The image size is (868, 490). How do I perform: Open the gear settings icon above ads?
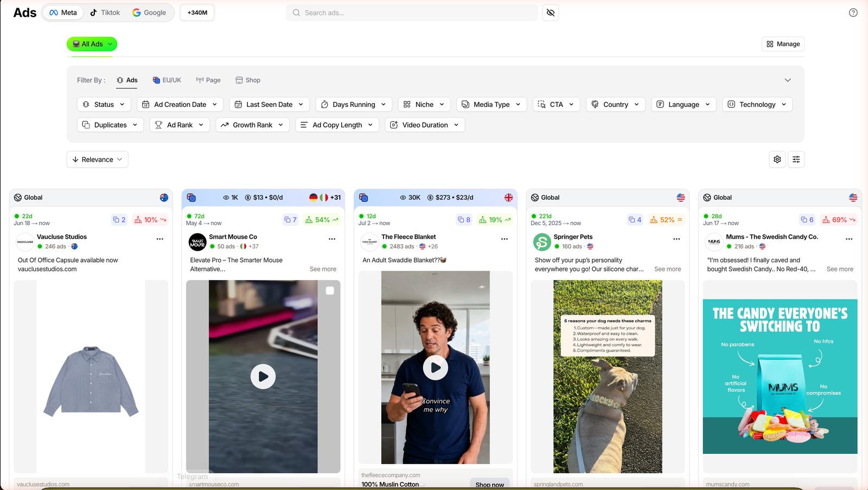click(777, 160)
